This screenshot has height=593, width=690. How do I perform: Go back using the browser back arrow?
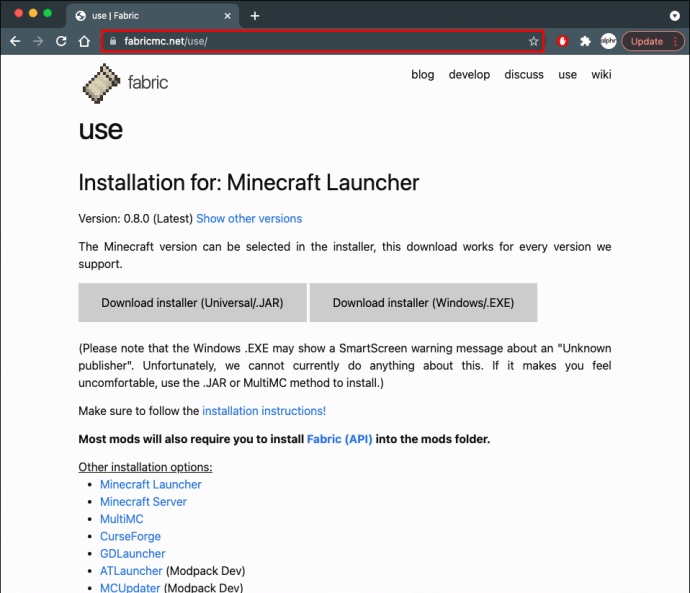click(x=15, y=41)
